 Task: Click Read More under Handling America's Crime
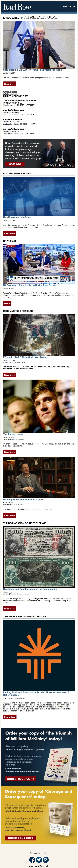[9, 233]
